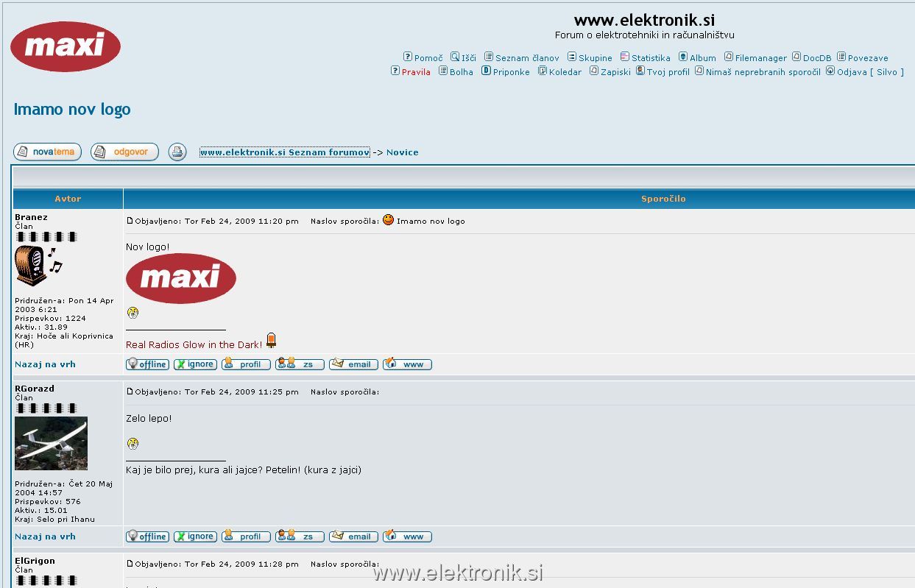Click the Sporočilo column header
Image resolution: width=915 pixels, height=588 pixels.
663,199
